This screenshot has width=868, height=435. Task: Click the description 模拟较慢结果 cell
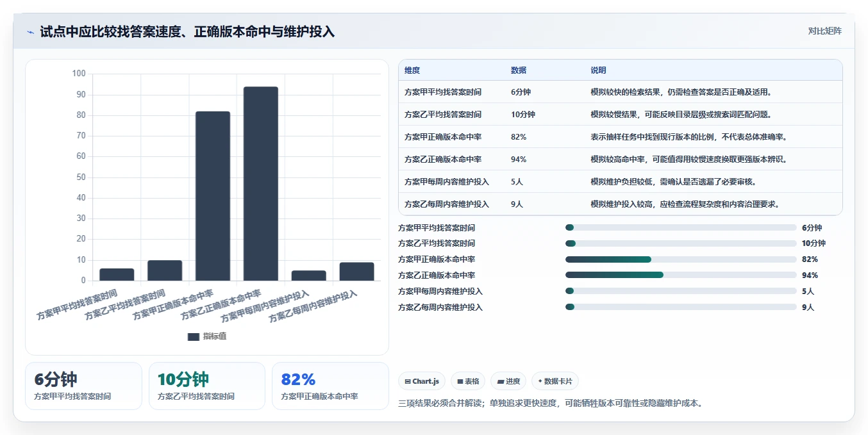point(681,115)
